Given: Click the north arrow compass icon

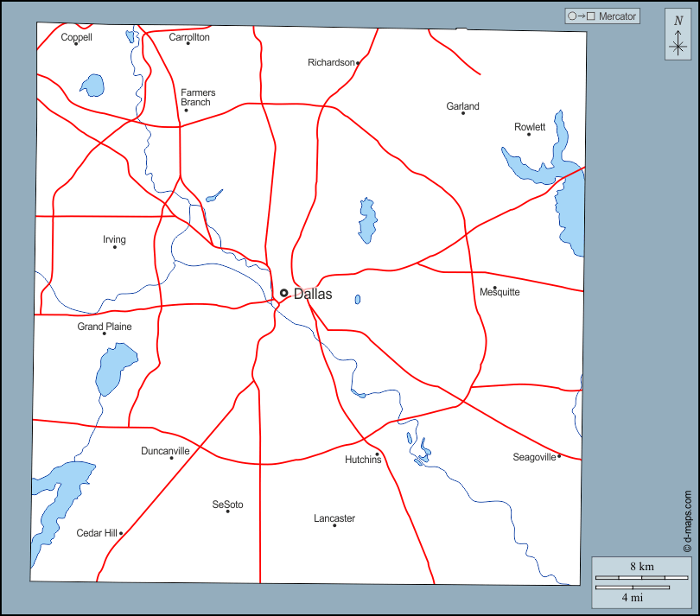Looking at the screenshot, I should (x=678, y=35).
